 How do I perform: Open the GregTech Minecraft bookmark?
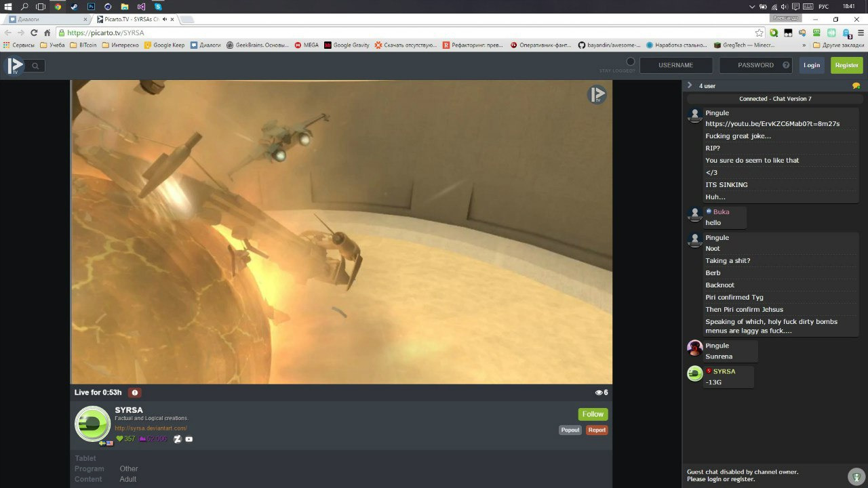(744, 45)
